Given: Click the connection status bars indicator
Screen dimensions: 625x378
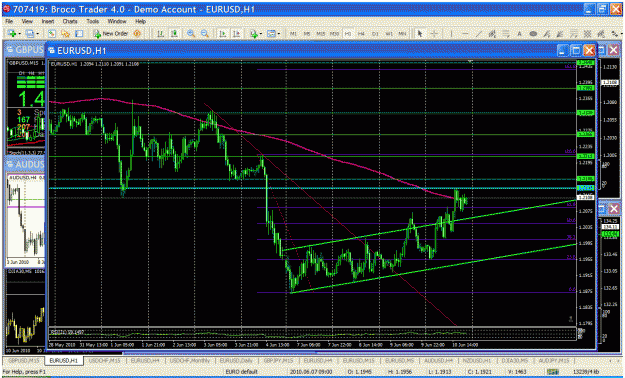Looking at the screenshot, I should coord(554,372).
